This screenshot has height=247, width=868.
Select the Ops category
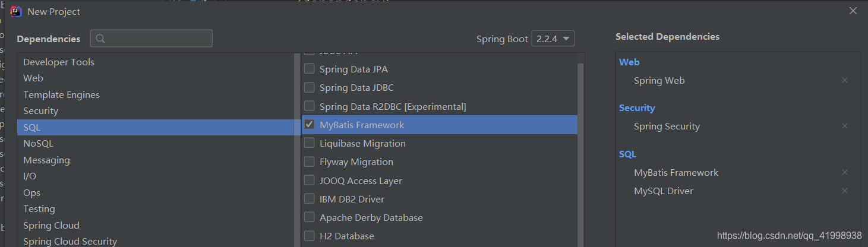(156, 192)
